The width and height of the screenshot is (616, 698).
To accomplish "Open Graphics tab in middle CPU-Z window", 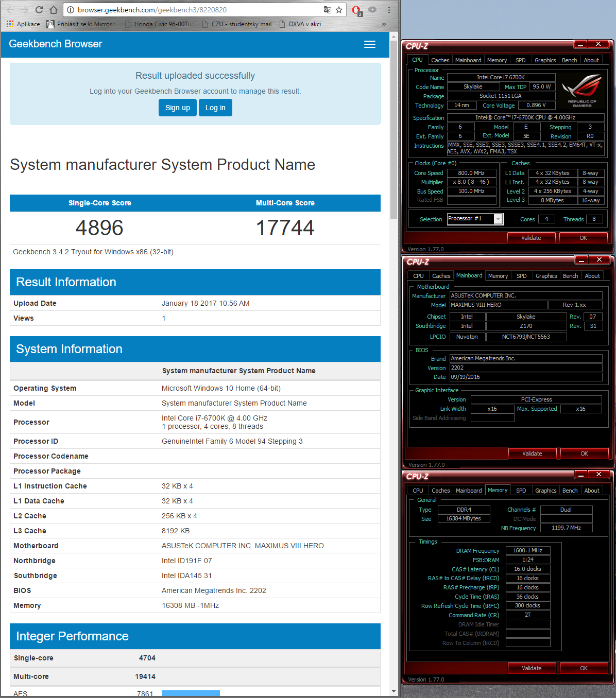I will coord(546,276).
